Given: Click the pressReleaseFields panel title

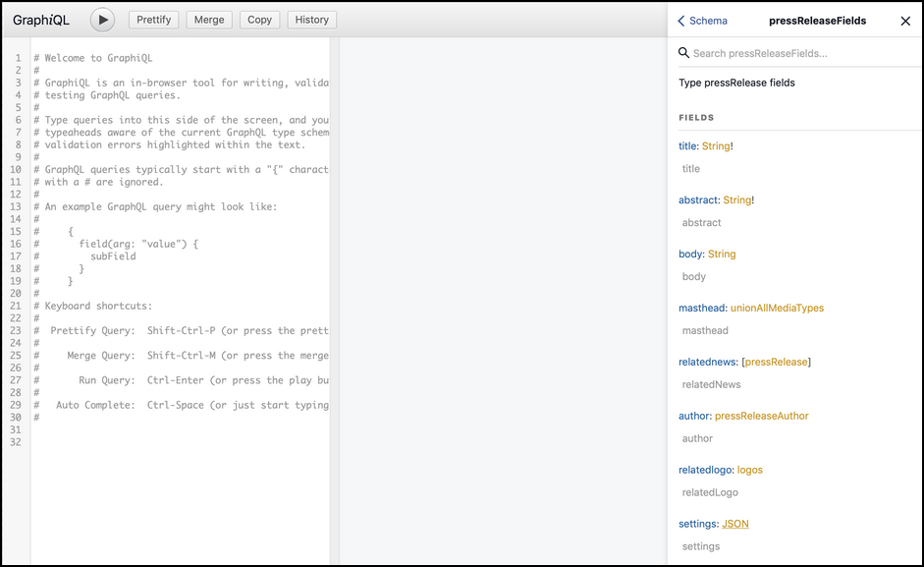Looking at the screenshot, I should pyautogui.click(x=817, y=21).
